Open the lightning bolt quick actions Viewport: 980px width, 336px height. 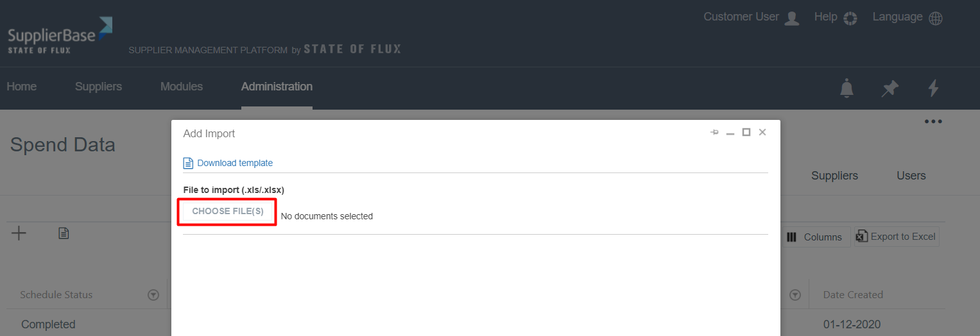[x=934, y=88]
